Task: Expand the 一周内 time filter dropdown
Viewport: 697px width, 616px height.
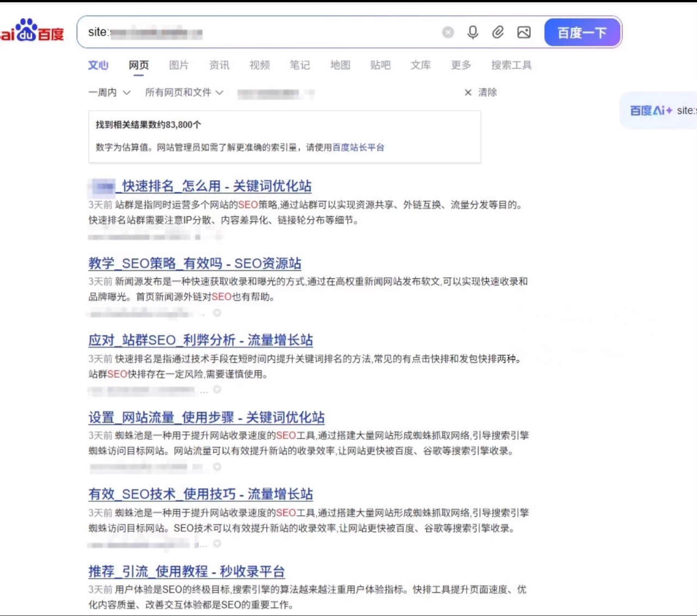Action: click(x=109, y=93)
